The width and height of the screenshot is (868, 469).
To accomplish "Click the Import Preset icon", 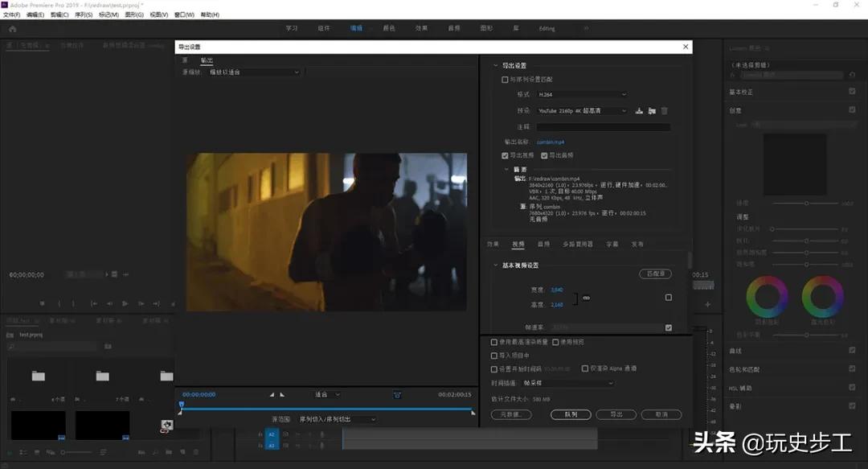I will [x=652, y=111].
